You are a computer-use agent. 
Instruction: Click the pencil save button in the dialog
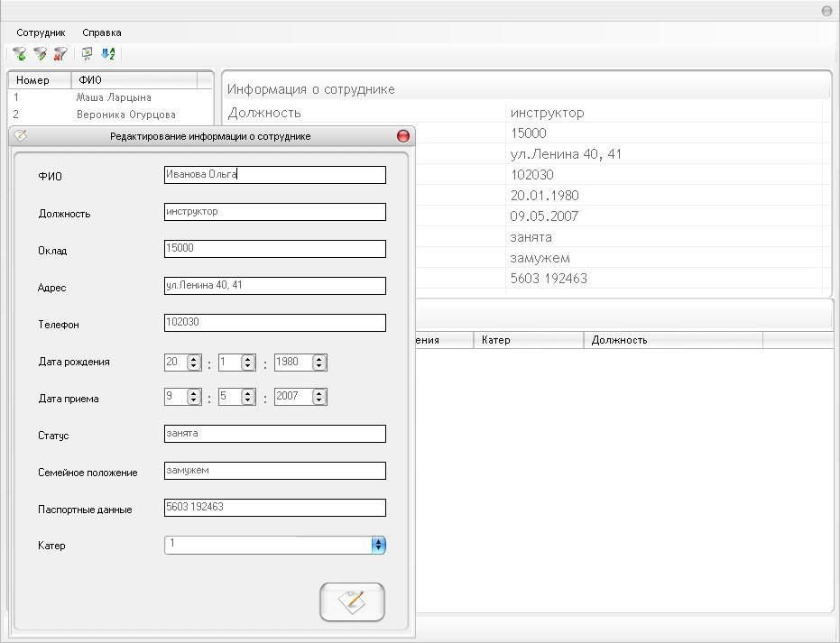352,602
